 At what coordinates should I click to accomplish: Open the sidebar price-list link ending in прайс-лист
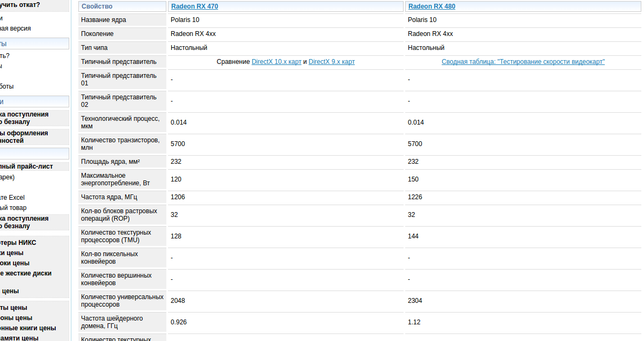tap(26, 166)
